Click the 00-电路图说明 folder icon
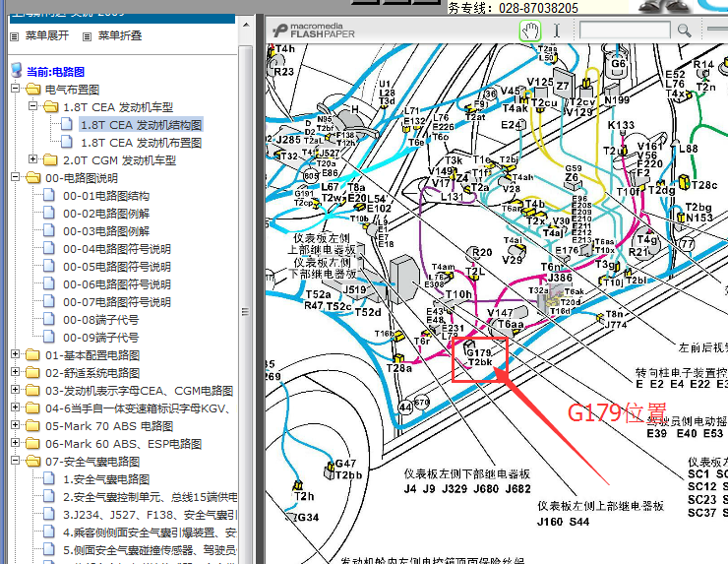 click(32, 177)
